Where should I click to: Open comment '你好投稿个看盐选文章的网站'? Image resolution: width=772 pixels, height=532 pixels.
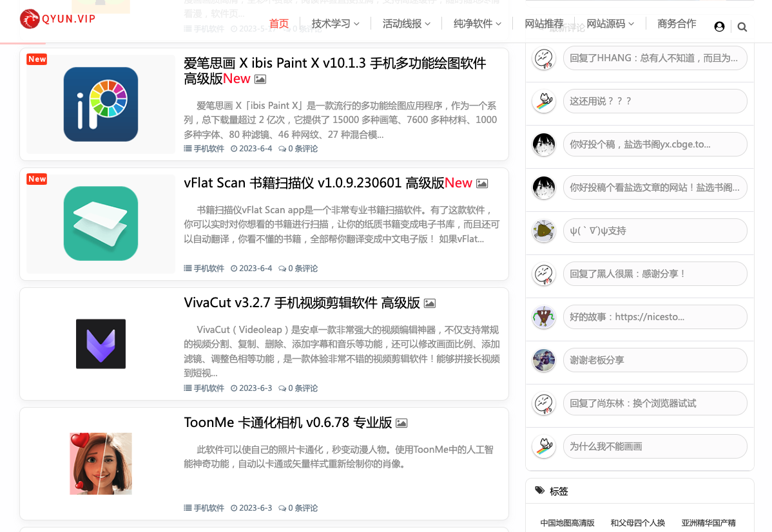(x=655, y=187)
